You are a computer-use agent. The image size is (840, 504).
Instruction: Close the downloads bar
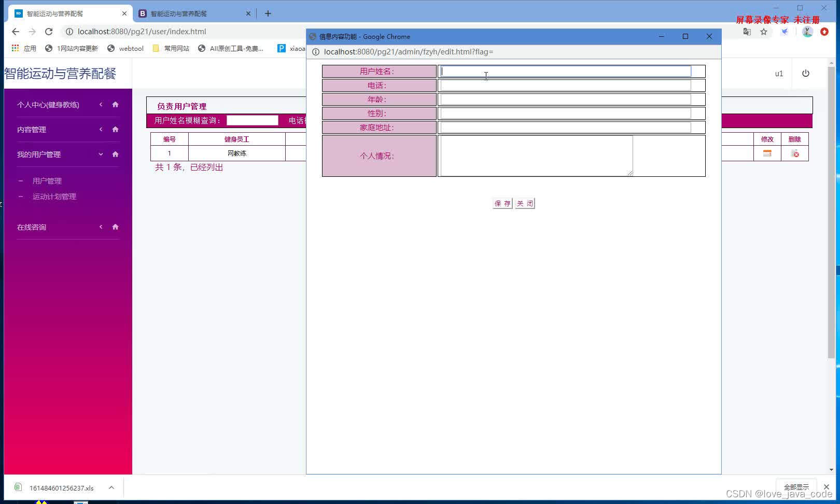tap(827, 487)
